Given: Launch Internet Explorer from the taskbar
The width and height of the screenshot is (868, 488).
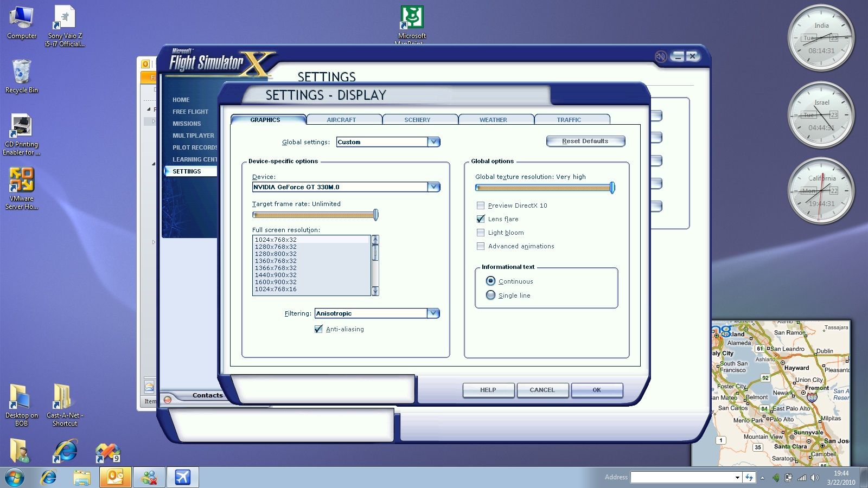Looking at the screenshot, I should tap(49, 477).
